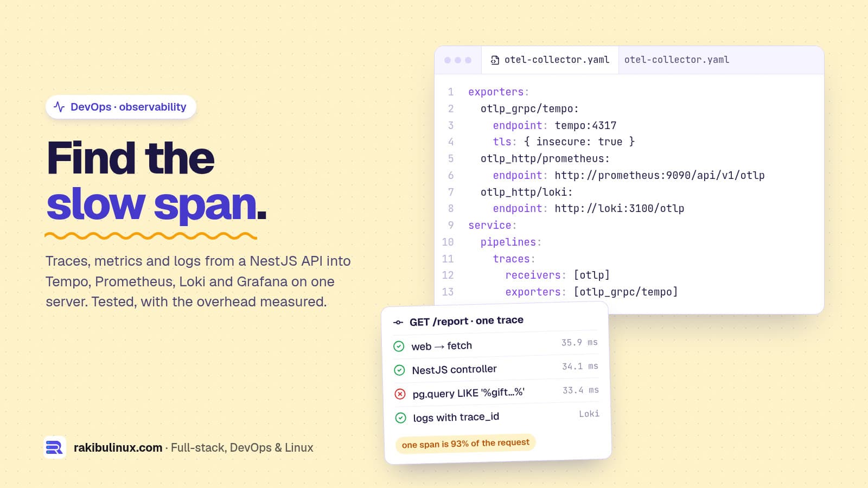Click the pulse icon in the DevOps badge
868x488 pixels.
click(59, 107)
